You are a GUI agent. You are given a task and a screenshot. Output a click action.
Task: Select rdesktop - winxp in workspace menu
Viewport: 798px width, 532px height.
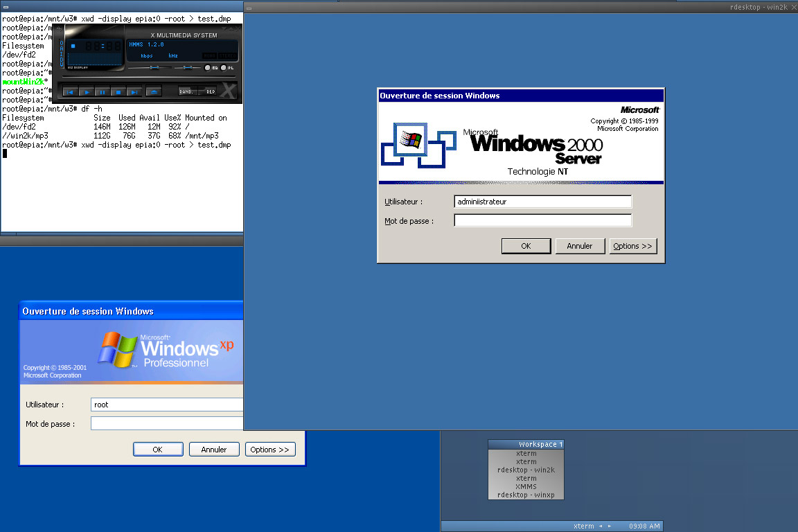pos(526,495)
